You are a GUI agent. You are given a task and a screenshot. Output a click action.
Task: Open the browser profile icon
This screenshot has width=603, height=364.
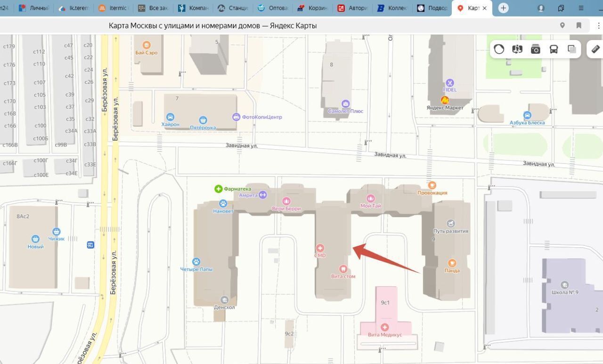pyautogui.click(x=541, y=8)
